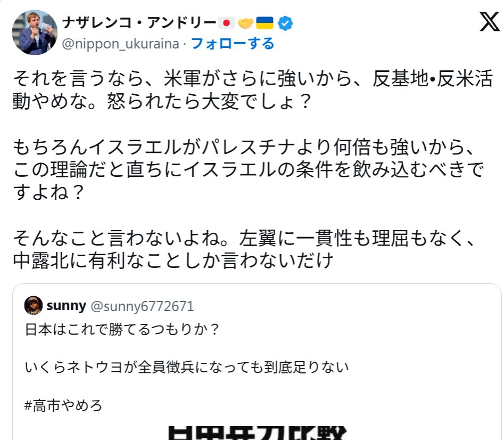
Task: Click the paragraph starting もちろんイスラエルが
Action: pos(248,169)
